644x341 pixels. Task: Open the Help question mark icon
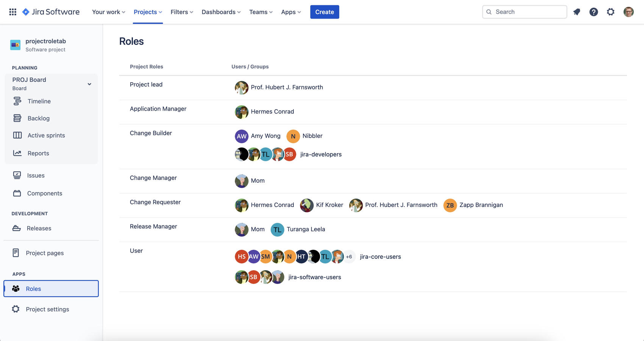pyautogui.click(x=594, y=12)
